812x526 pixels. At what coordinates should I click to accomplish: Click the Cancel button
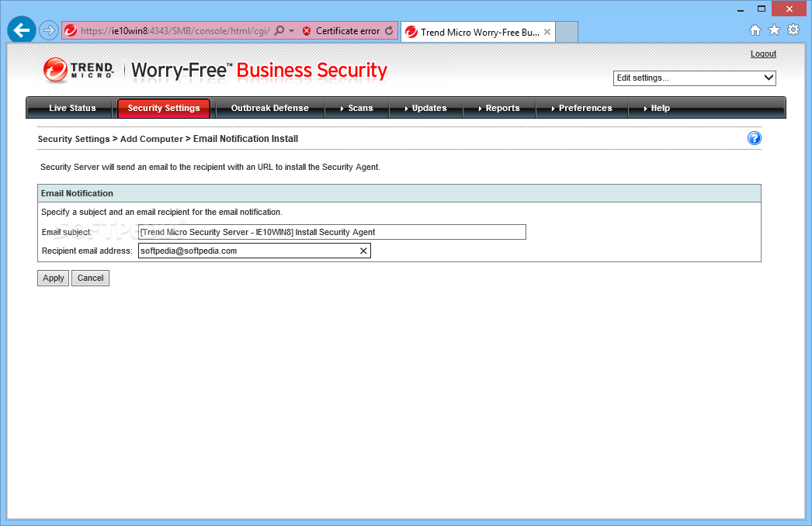[90, 278]
